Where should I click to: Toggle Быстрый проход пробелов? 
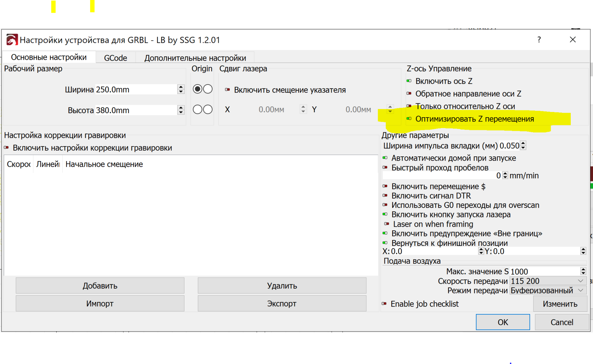[x=385, y=168]
